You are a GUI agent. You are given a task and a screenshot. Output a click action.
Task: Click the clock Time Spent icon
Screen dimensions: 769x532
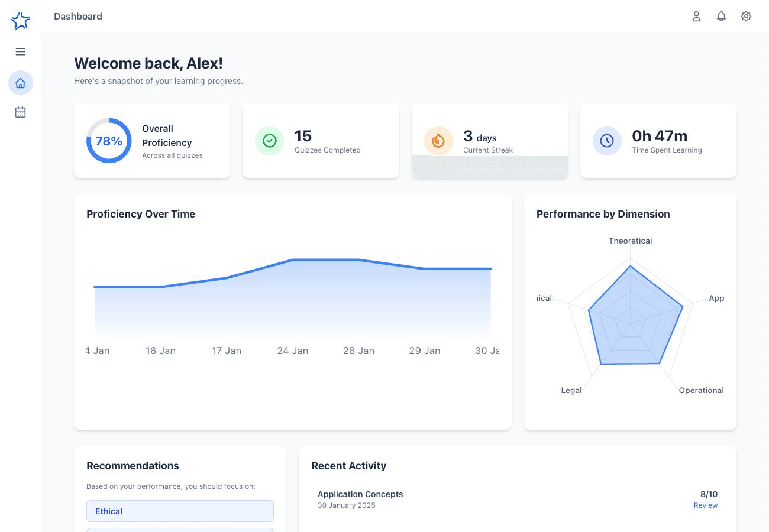(607, 141)
